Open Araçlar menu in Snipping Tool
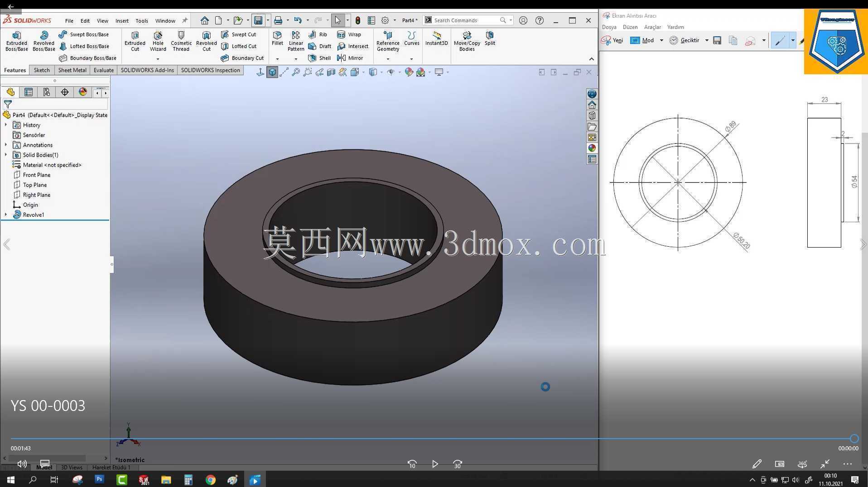Image resolution: width=868 pixels, height=487 pixels. tap(652, 27)
